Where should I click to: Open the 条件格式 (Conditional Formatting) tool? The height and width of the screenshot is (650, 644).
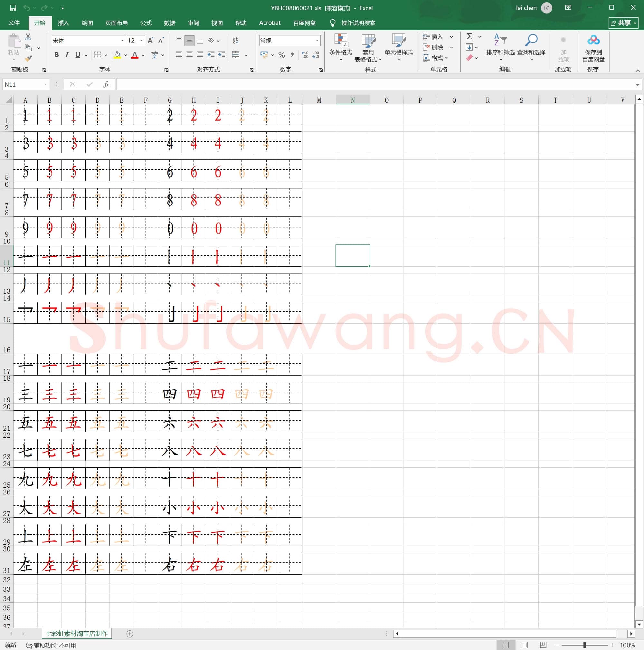click(x=341, y=47)
